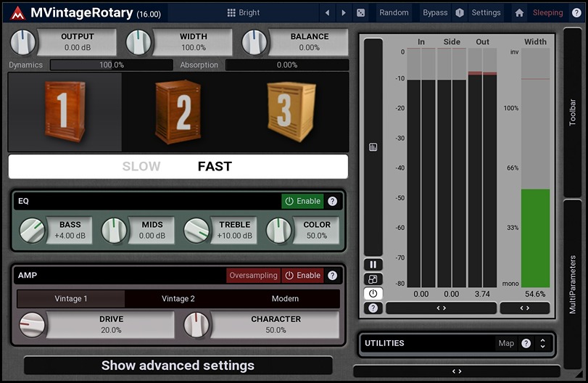This screenshot has width=588, height=383.
Task: Click the Dynamics slider bar
Action: (x=112, y=65)
